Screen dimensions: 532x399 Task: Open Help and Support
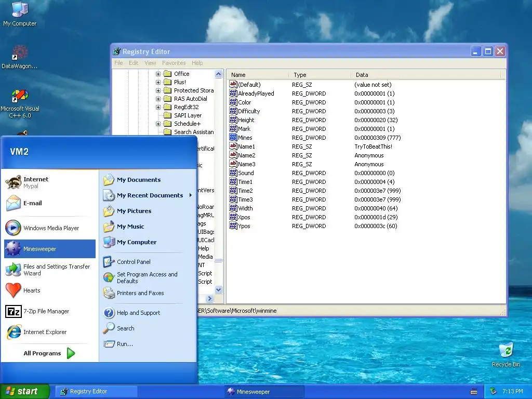(x=148, y=313)
